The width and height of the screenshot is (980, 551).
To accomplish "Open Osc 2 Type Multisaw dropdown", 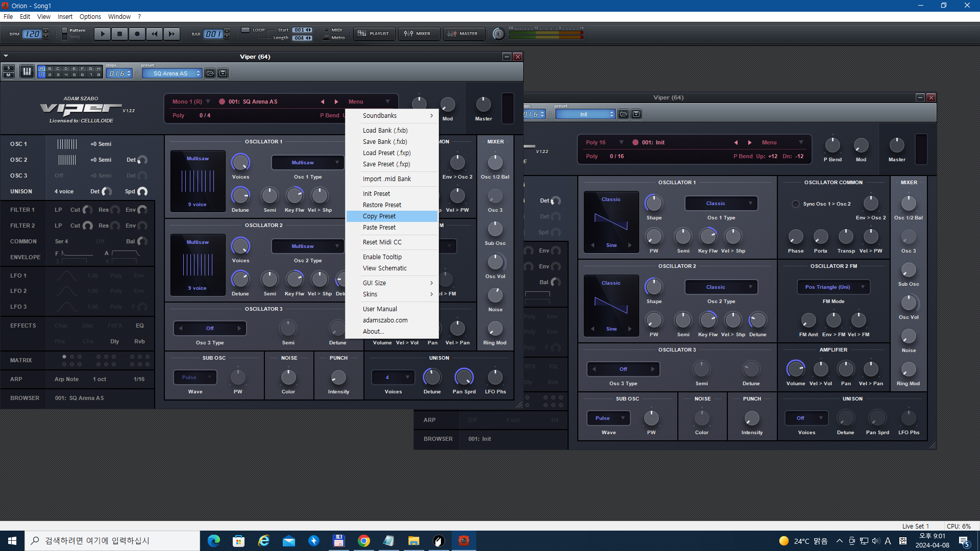I will 308,246.
